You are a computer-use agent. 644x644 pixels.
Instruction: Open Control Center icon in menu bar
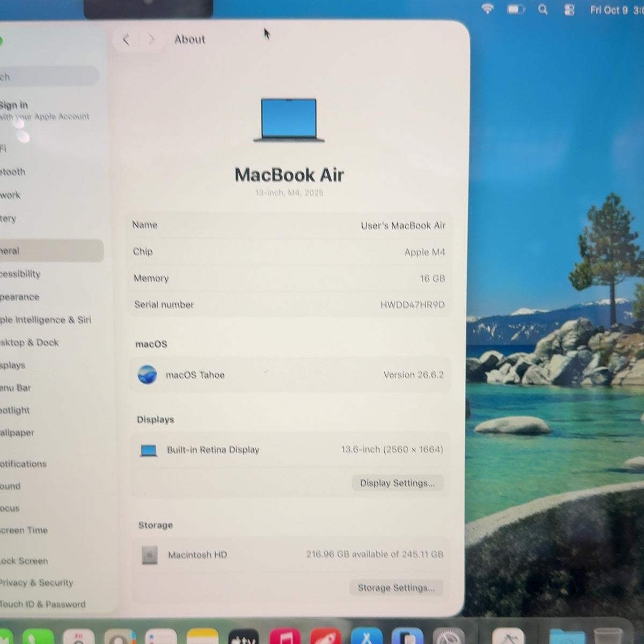click(569, 10)
